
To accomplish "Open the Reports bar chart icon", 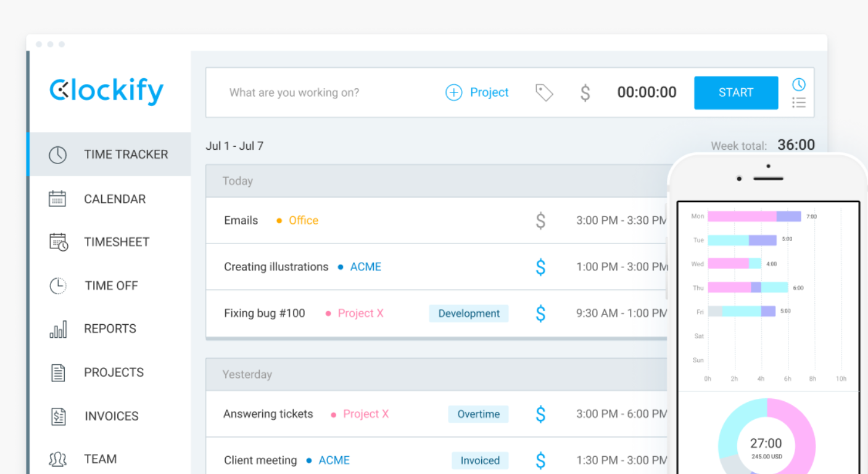I will click(58, 329).
